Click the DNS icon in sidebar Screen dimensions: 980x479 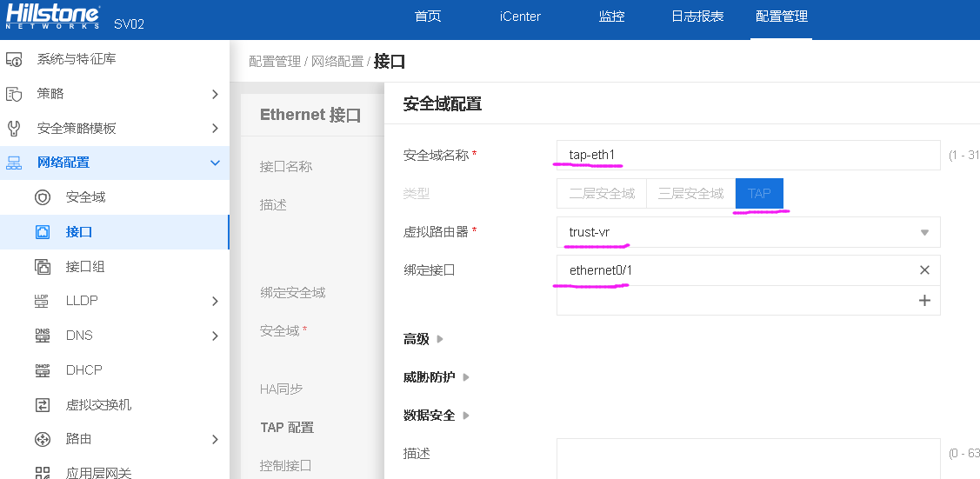[x=42, y=336]
